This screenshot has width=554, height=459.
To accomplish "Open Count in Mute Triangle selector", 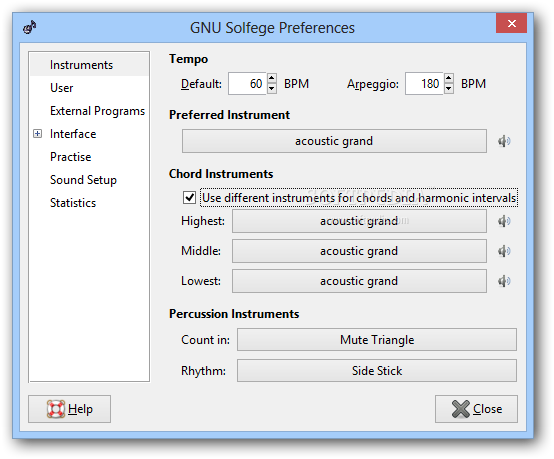I will 377,340.
